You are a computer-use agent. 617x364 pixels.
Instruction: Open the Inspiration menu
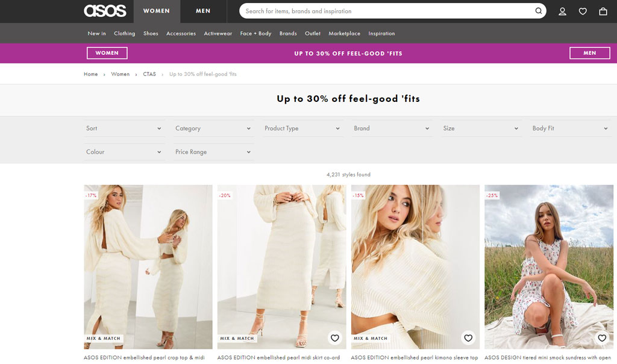point(381,34)
